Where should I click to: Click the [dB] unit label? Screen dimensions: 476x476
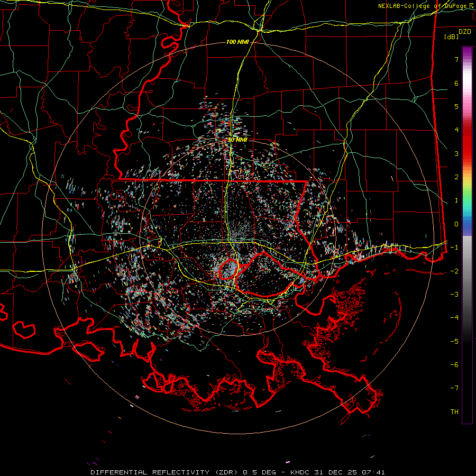tap(451, 36)
